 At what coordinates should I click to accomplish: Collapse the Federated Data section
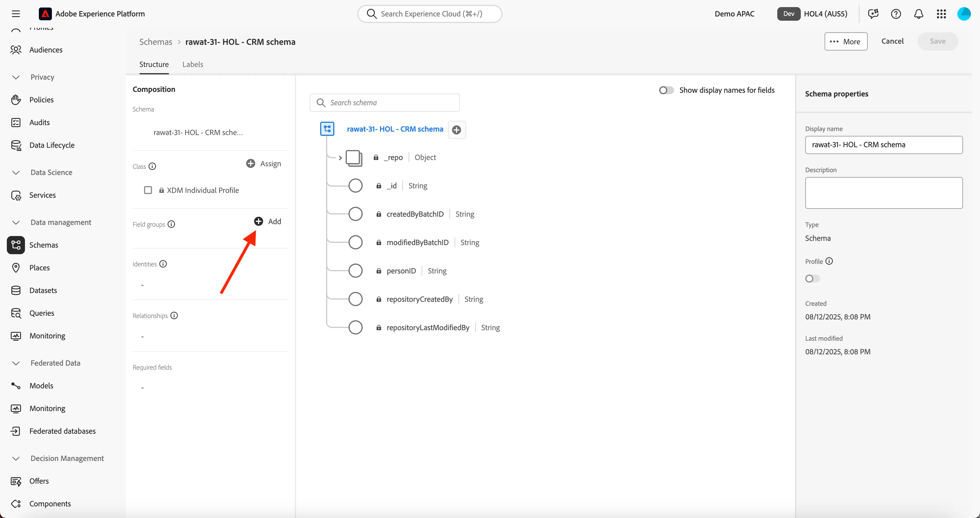[x=16, y=363]
